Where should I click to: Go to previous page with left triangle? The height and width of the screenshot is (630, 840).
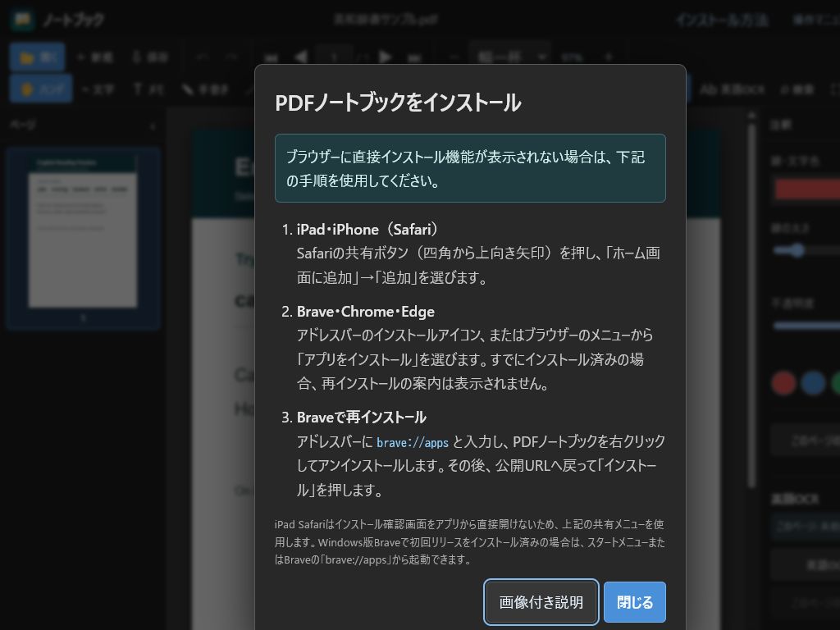tap(301, 57)
